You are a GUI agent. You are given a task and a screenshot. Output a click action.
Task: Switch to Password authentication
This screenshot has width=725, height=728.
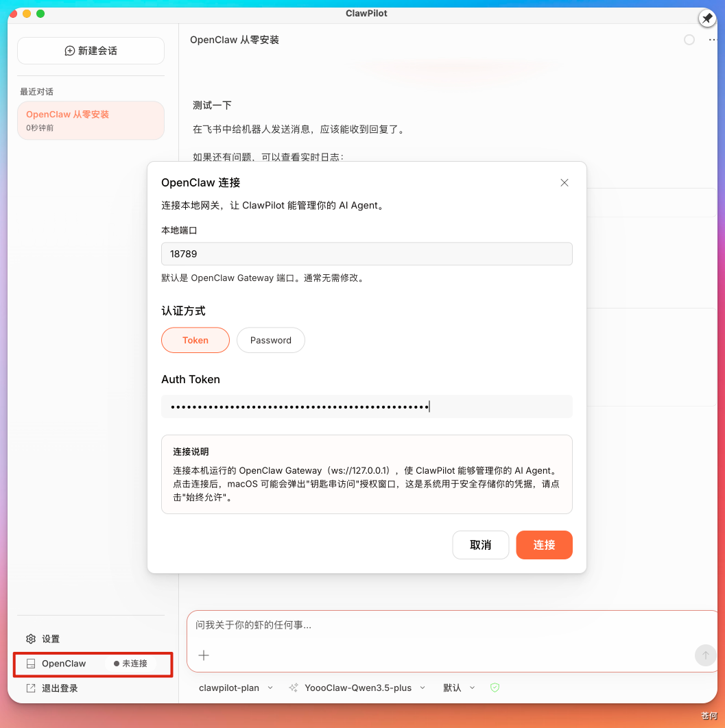[270, 340]
